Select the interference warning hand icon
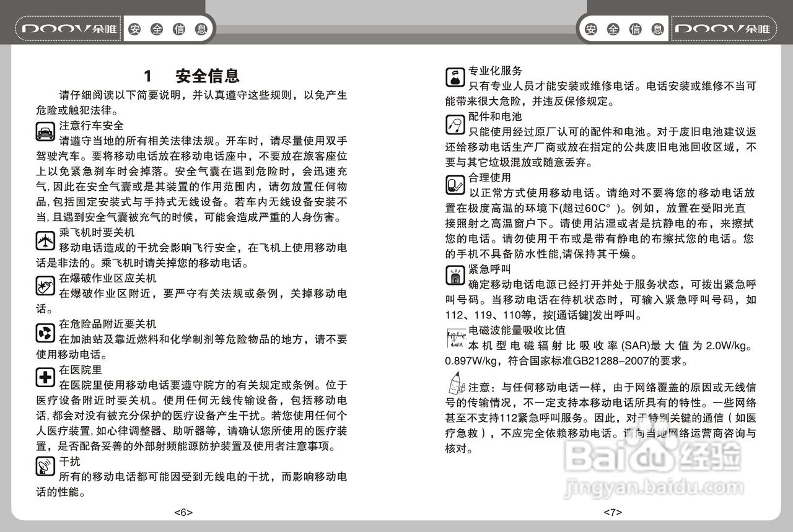Viewport: 793px width, 532px height. [x=44, y=466]
